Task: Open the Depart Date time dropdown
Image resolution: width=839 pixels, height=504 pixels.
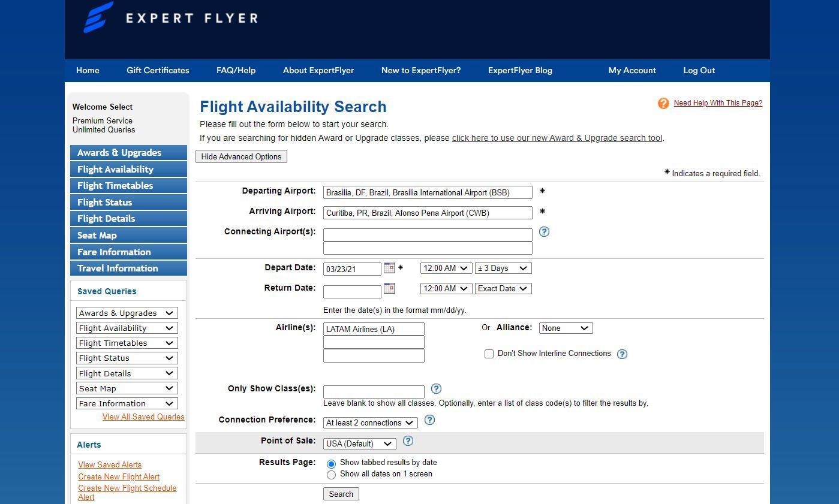Action: pos(446,268)
